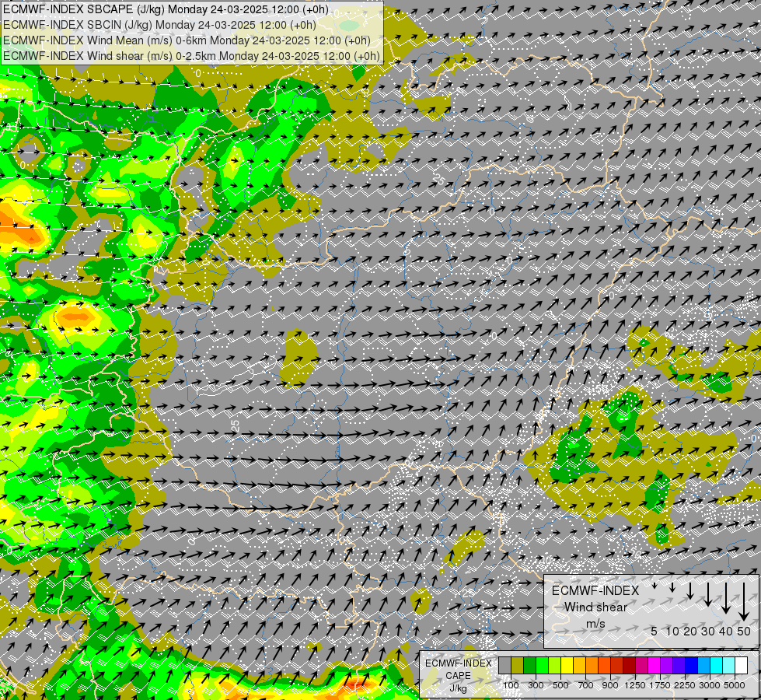Click the bright magenta CAPE legend swatch
Screen dimensions: 761x700
pyautogui.click(x=654, y=666)
